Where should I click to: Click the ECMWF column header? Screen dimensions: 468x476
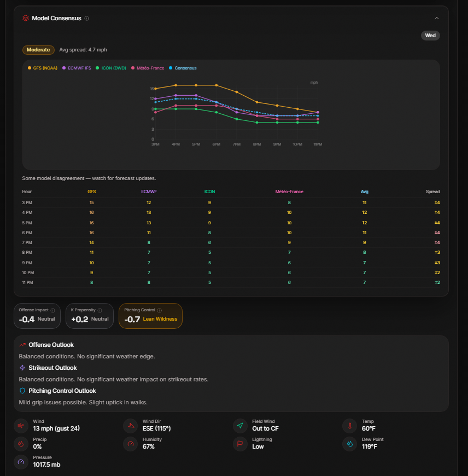pos(149,191)
